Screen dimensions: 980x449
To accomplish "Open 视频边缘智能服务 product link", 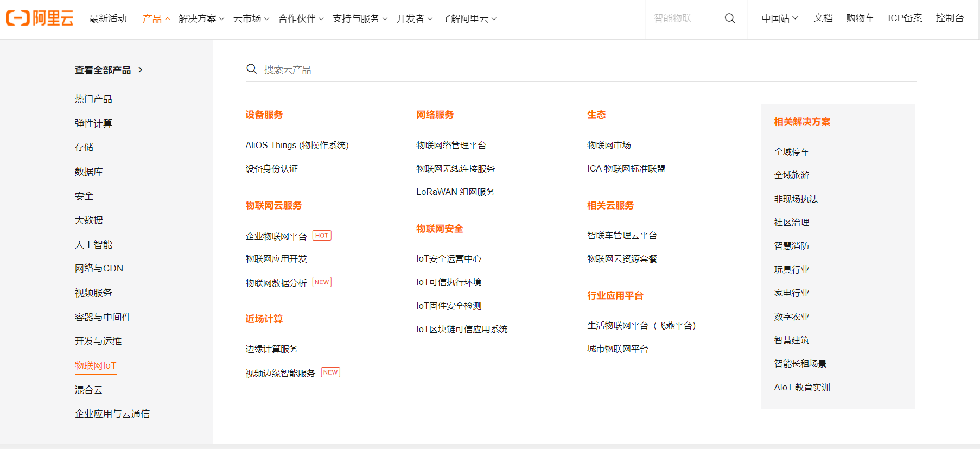I will coord(281,373).
